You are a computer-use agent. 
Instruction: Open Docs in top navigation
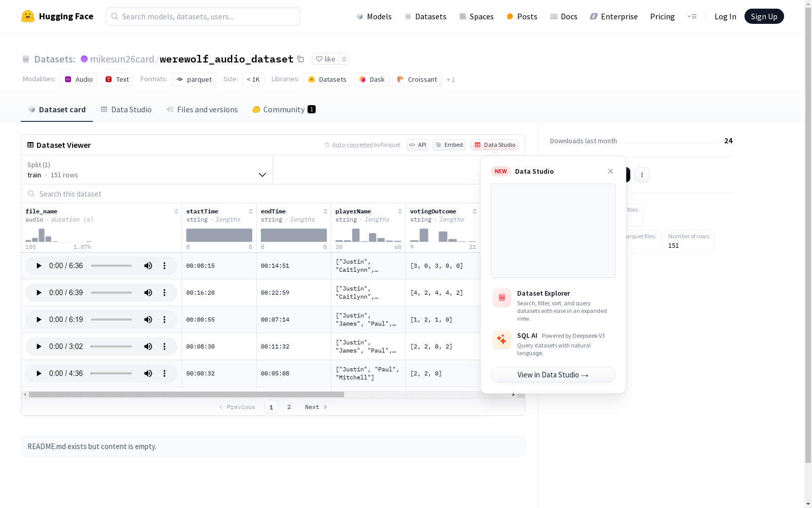[564, 16]
